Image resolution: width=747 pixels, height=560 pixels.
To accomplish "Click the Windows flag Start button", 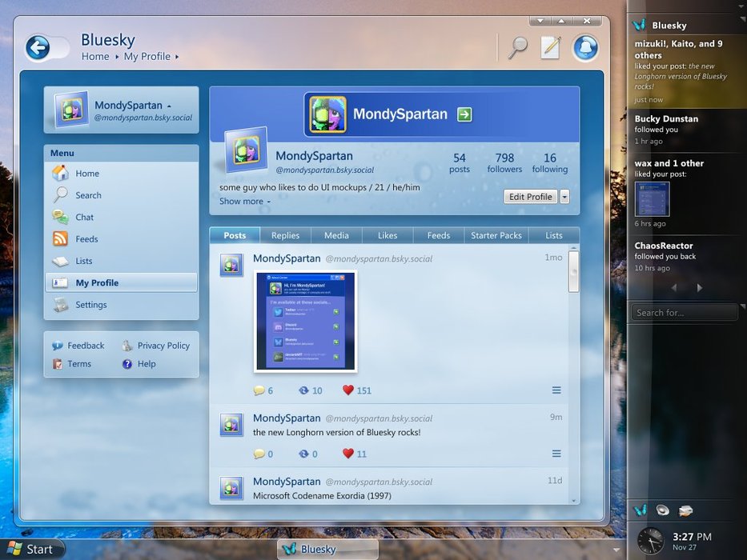I will (32, 549).
